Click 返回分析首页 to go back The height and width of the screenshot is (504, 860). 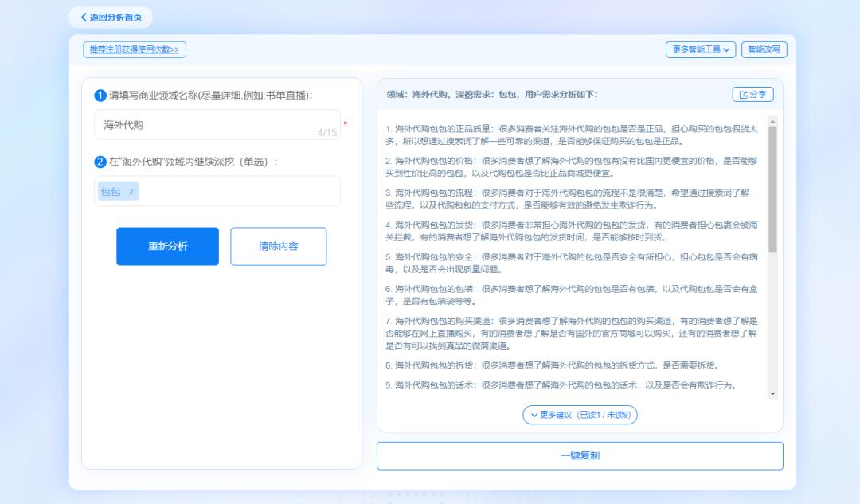tap(112, 18)
